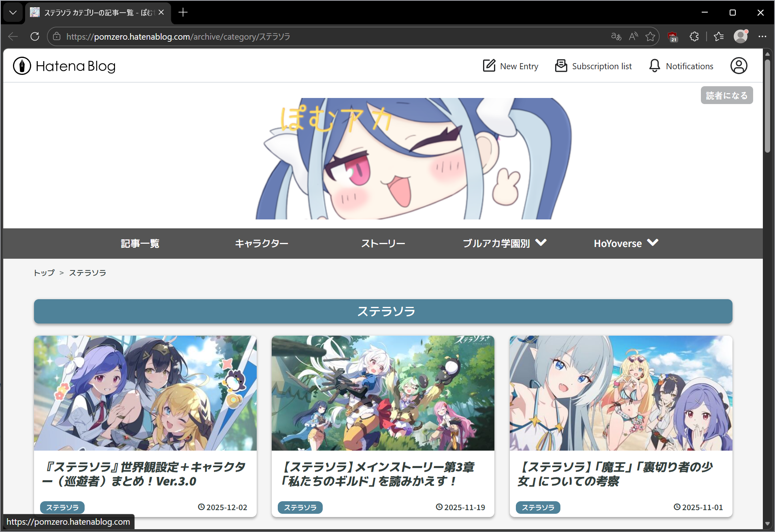Click the 2025-11-01 date text
Image resolution: width=775 pixels, height=532 pixels.
click(703, 507)
